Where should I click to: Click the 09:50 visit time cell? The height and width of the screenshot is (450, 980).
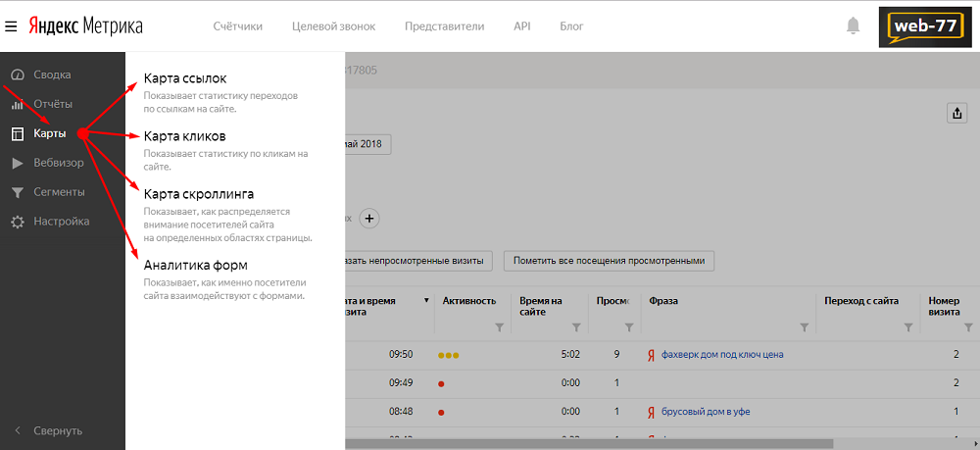pyautogui.click(x=401, y=354)
